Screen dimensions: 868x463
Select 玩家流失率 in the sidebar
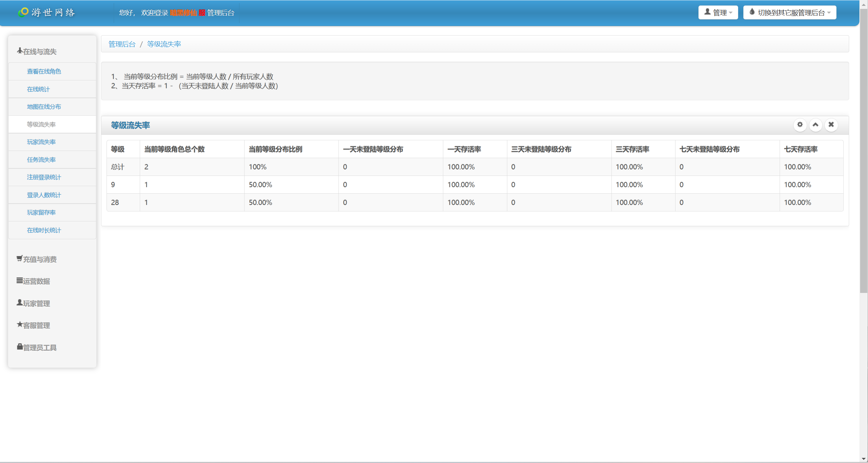tap(41, 142)
